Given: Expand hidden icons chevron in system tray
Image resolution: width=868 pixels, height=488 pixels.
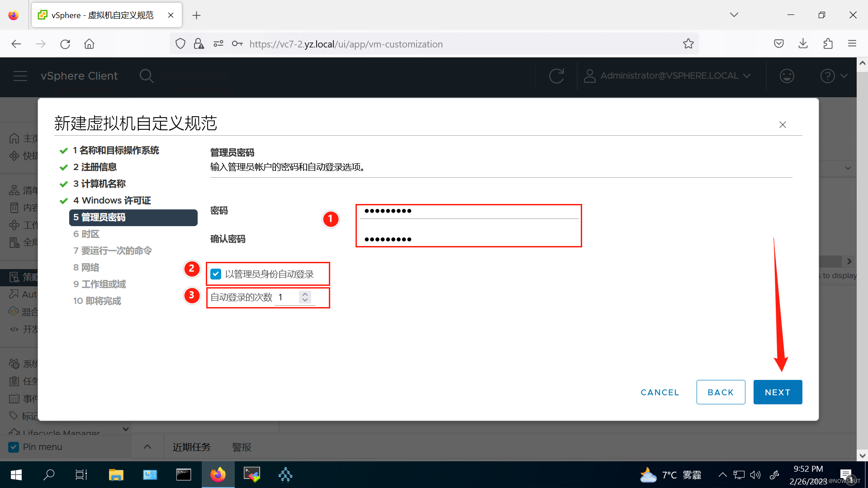Looking at the screenshot, I should pyautogui.click(x=722, y=474).
